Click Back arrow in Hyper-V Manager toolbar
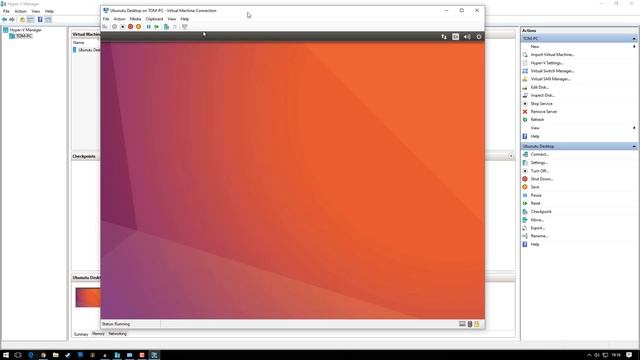 click(x=4, y=20)
